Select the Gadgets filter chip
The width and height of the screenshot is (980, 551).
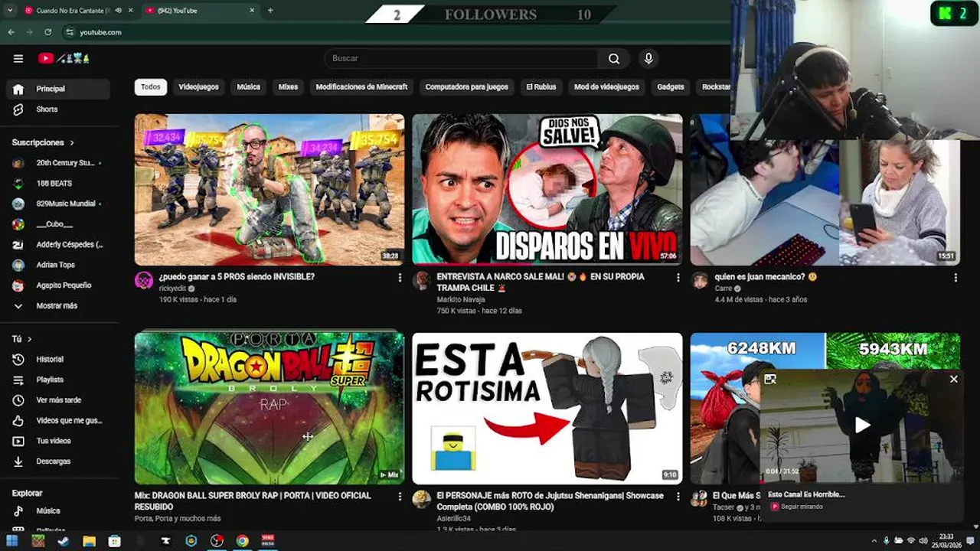click(x=670, y=86)
